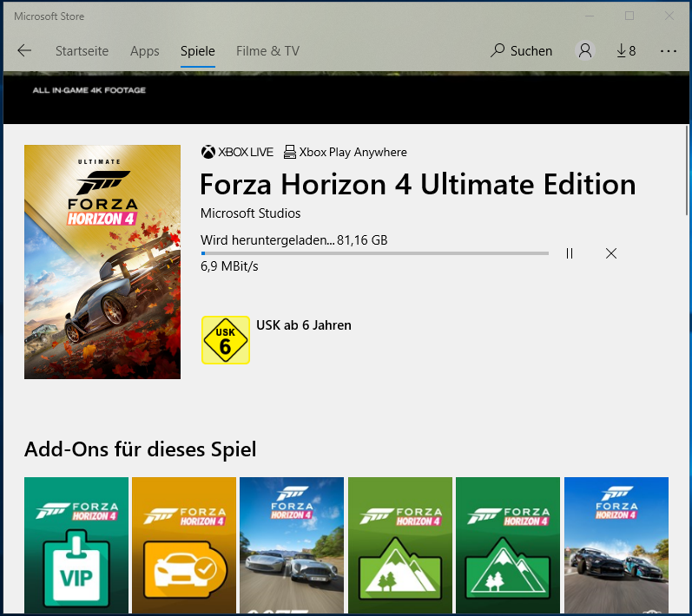Open the USK ab 6 Jahren rating text
Viewport: 692px width, 616px height.
[304, 325]
